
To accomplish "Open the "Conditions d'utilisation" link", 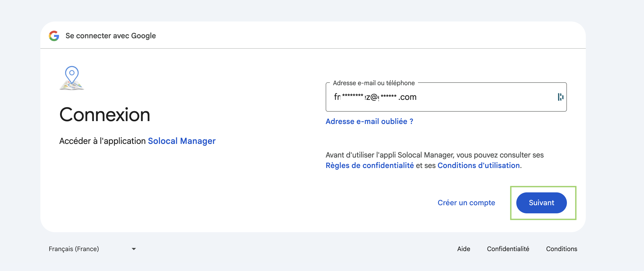I will pyautogui.click(x=479, y=166).
